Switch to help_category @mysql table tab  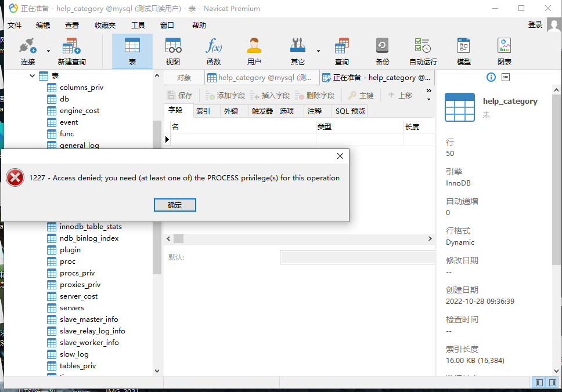tap(262, 78)
